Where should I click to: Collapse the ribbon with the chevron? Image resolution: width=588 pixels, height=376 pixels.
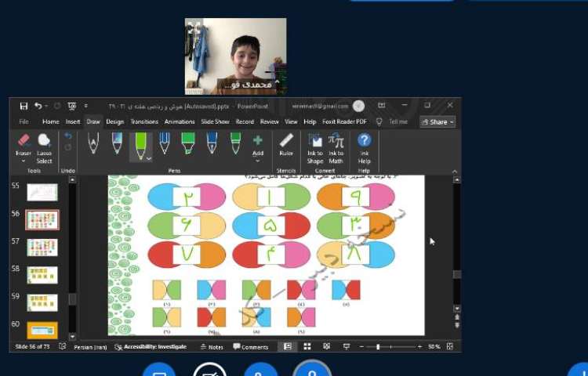coord(455,171)
